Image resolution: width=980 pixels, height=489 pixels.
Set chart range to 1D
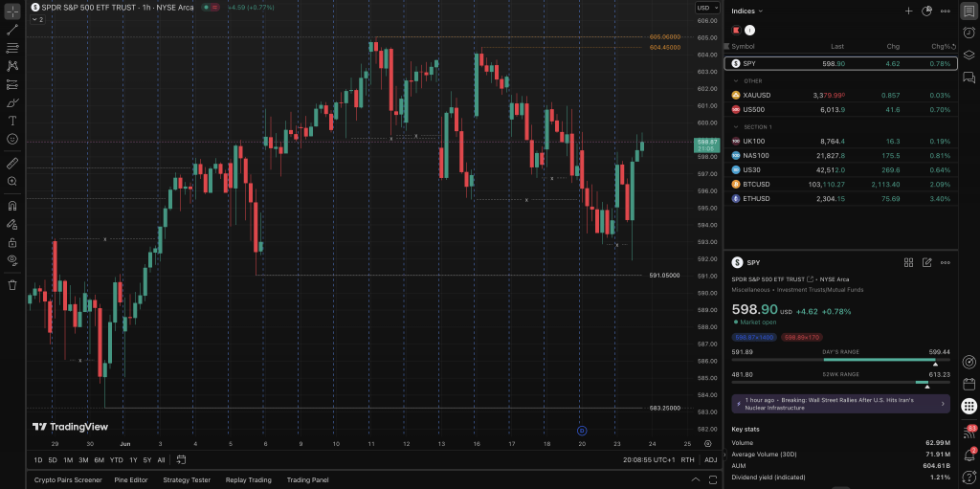[x=37, y=459]
